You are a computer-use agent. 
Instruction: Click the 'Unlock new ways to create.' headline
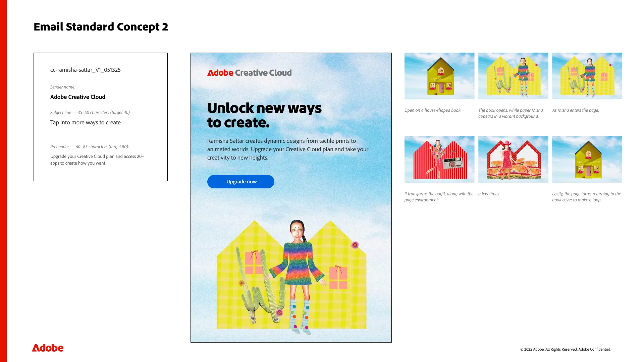(264, 115)
